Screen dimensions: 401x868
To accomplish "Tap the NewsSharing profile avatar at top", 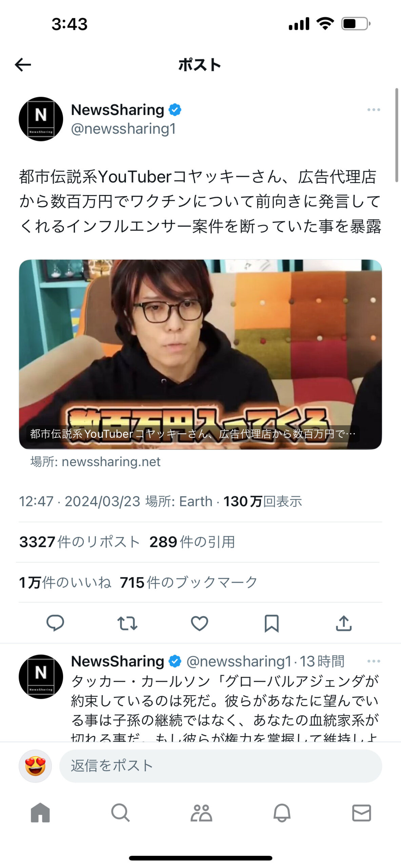I will pos(41,119).
